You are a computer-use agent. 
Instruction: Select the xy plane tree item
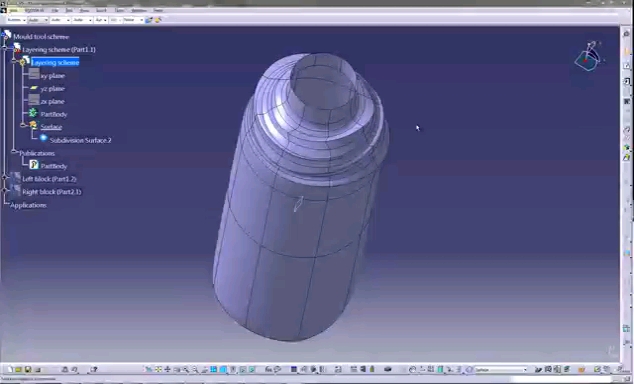pyautogui.click(x=53, y=76)
